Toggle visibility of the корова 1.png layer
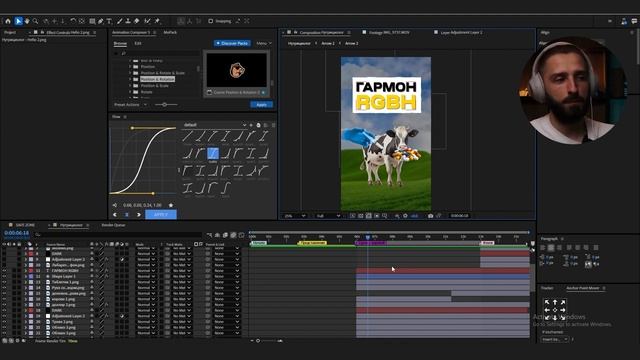640x360 pixels. tap(4, 299)
